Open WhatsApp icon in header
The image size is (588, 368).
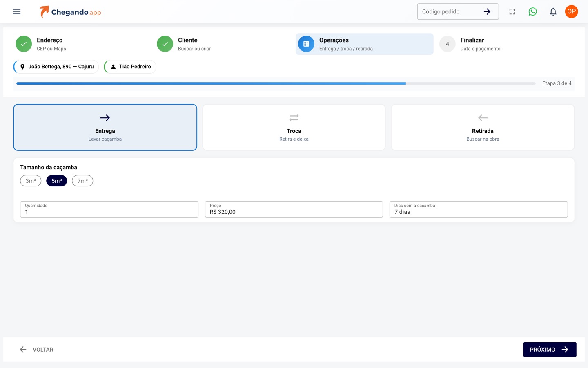tap(533, 11)
